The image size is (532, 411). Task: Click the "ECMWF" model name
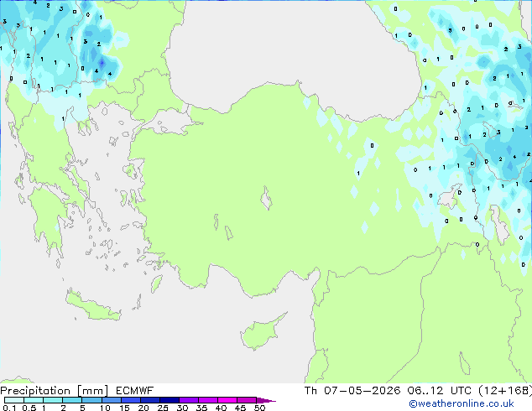pos(134,391)
